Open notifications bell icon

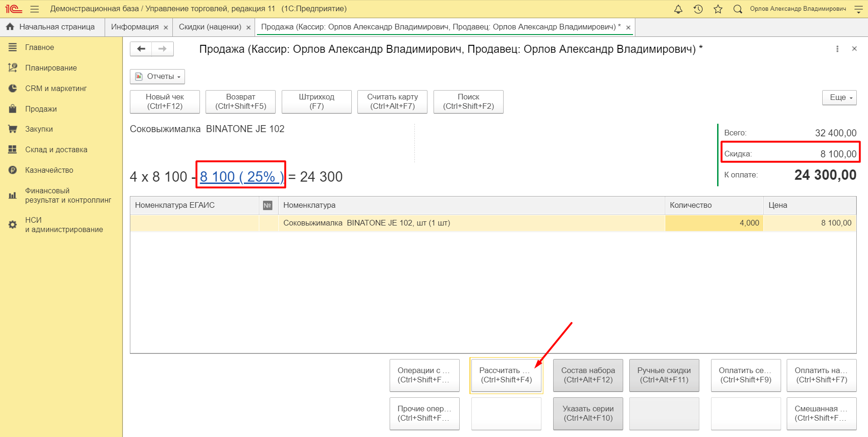coord(678,9)
